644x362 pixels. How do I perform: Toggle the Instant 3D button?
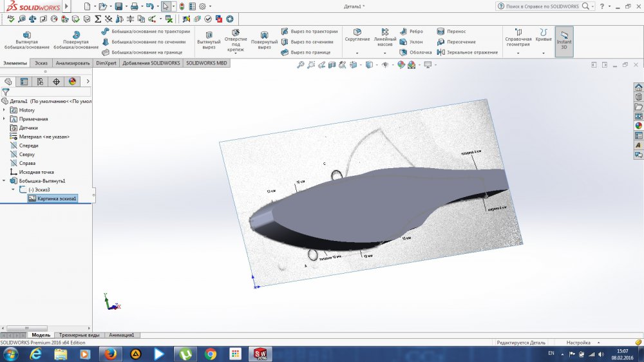[563, 40]
